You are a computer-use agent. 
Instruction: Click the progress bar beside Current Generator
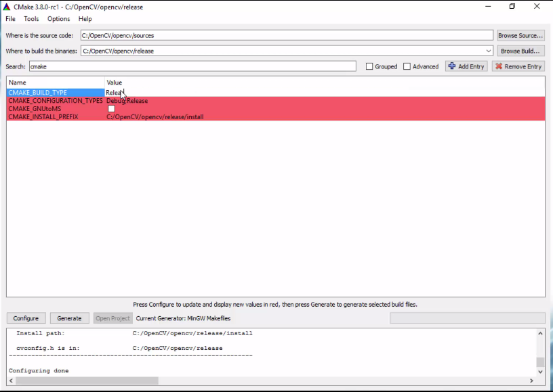[x=468, y=318]
